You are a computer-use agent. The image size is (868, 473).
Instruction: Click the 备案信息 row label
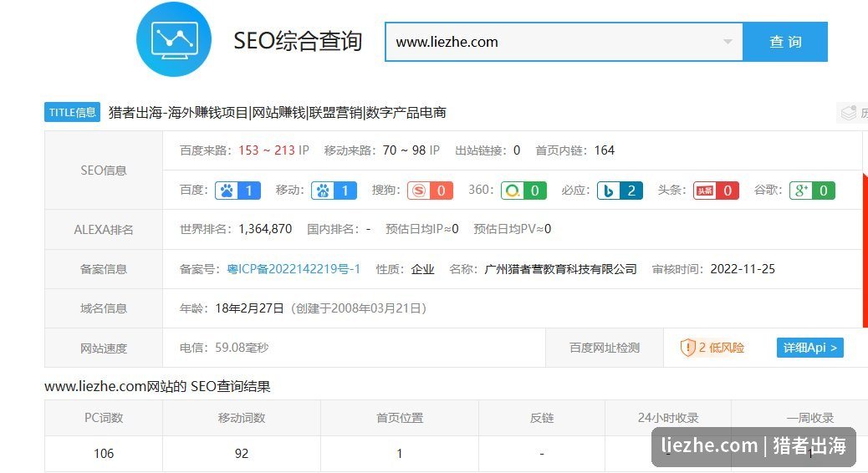click(104, 269)
